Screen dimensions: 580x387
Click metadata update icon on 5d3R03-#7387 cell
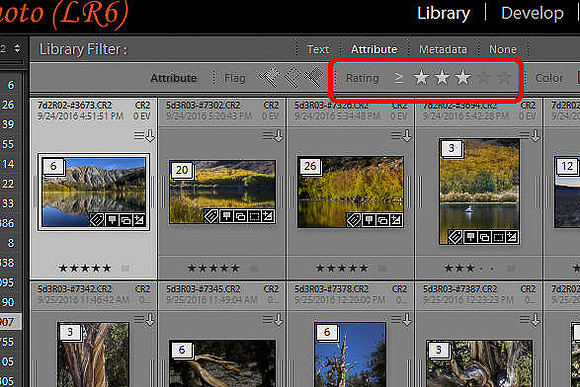click(x=530, y=319)
